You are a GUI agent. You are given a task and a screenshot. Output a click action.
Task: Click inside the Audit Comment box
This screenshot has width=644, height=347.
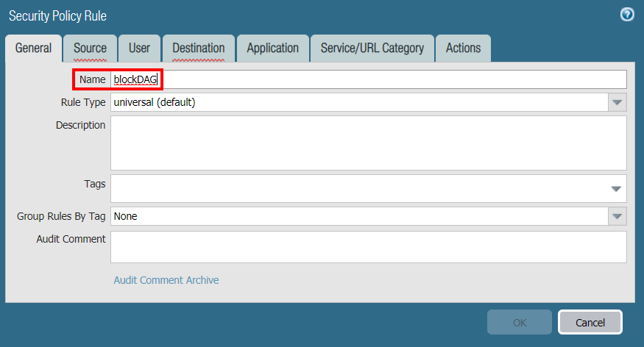(368, 247)
